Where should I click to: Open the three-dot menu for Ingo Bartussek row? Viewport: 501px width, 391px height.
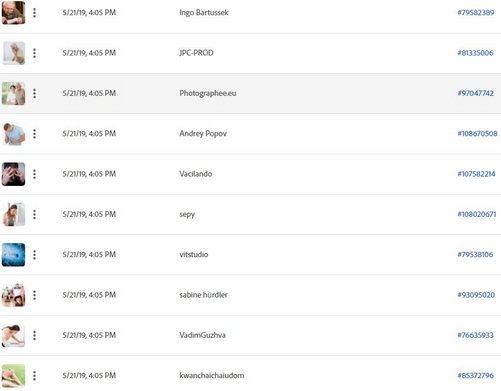[34, 13]
